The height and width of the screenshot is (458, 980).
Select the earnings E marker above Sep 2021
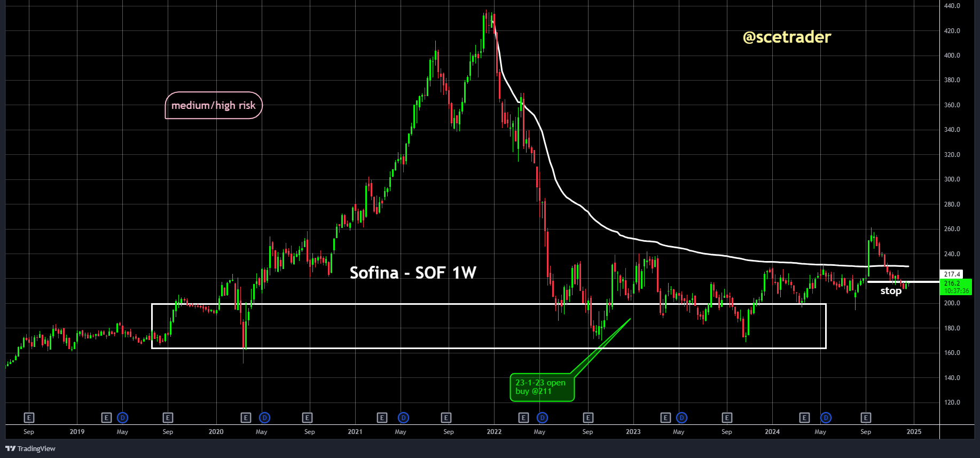tap(446, 417)
